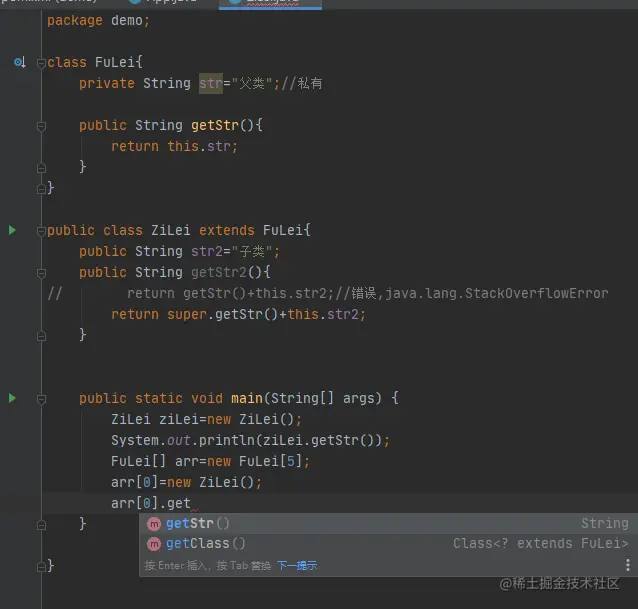Click the 下一提示 link in the completion popup

click(297, 565)
